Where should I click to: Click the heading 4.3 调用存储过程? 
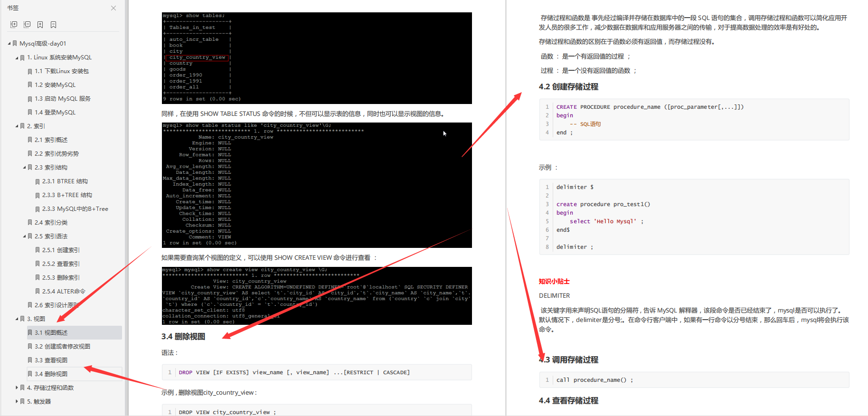[x=568, y=360]
